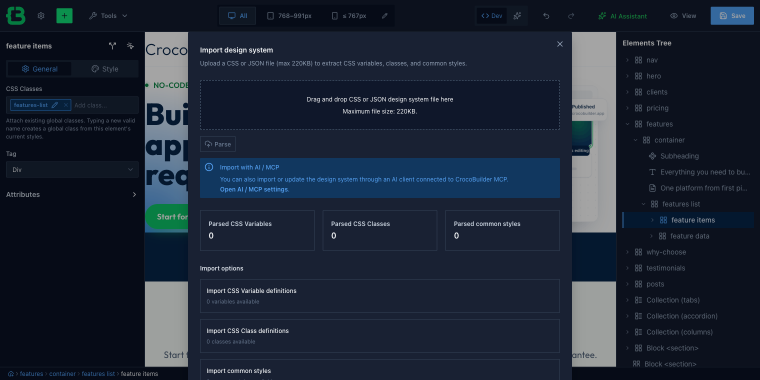This screenshot has height=380, width=760.
Task: Click the drag and drop file upload area
Action: [380, 105]
